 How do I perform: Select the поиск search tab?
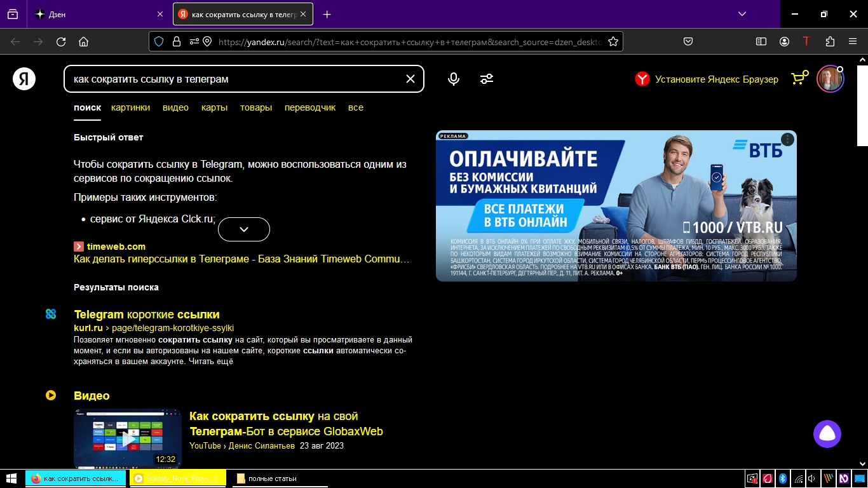click(x=87, y=107)
